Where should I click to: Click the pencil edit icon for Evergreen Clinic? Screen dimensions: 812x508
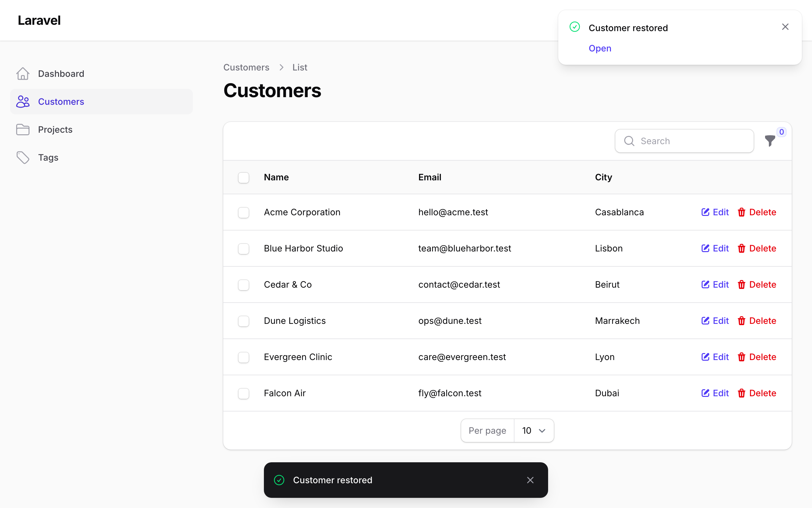pos(705,357)
